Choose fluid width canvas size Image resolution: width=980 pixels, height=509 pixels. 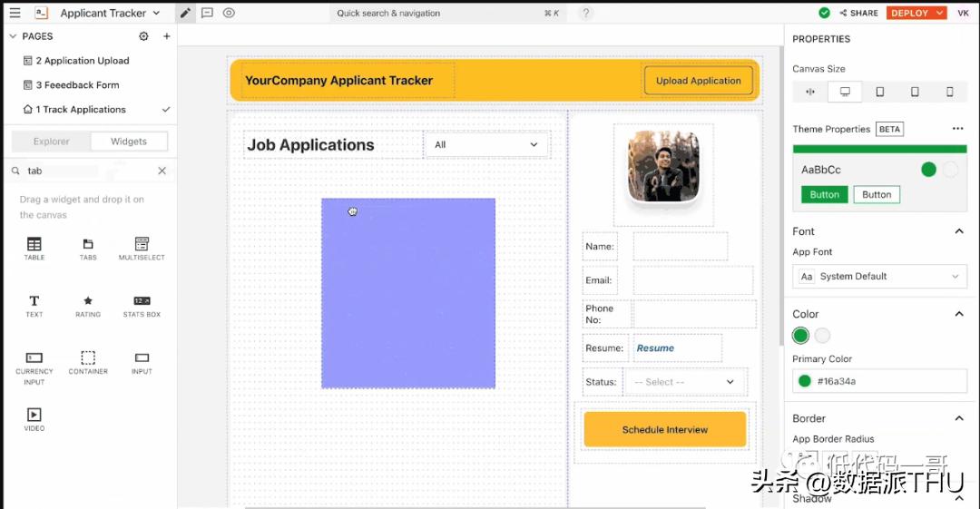[810, 92]
